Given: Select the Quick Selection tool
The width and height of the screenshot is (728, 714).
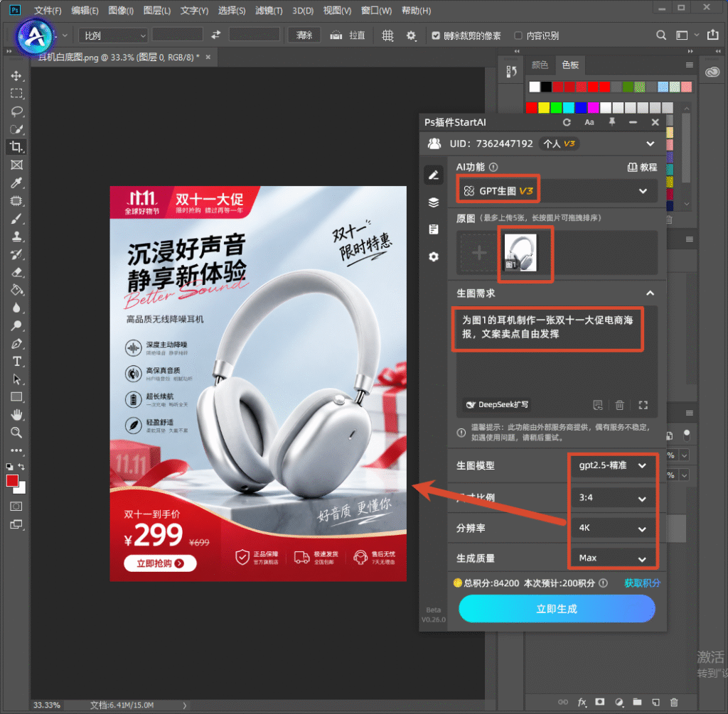Looking at the screenshot, I should pos(16,129).
